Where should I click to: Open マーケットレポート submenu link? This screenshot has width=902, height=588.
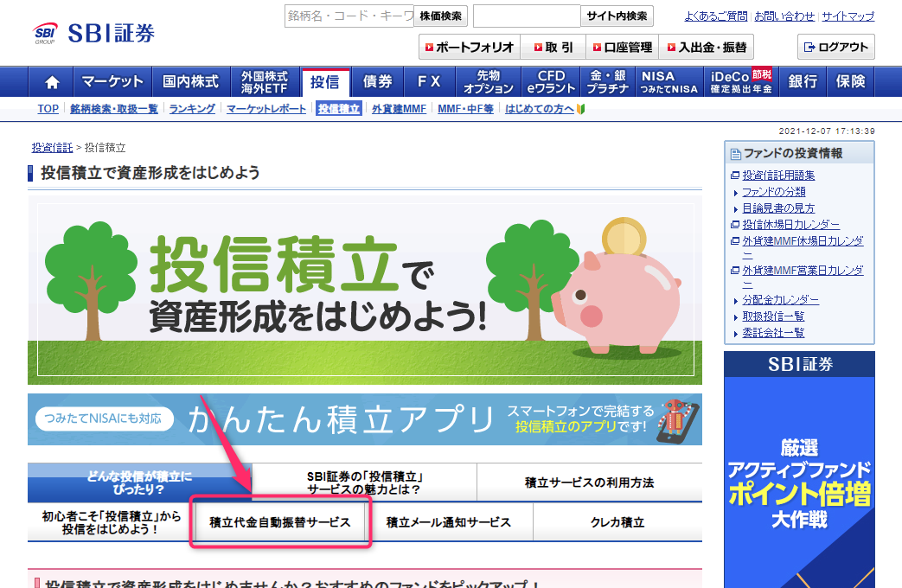(x=266, y=109)
